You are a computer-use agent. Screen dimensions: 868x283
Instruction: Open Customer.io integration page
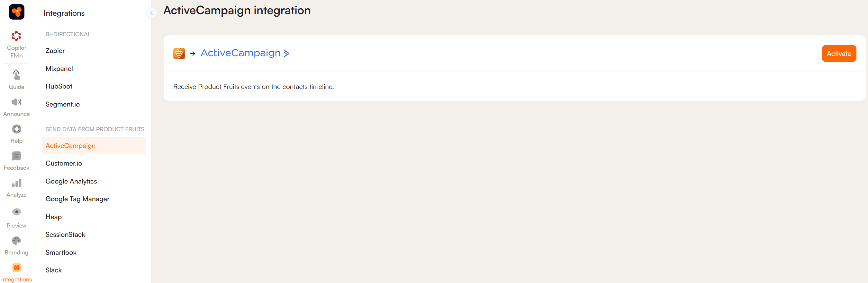(64, 164)
